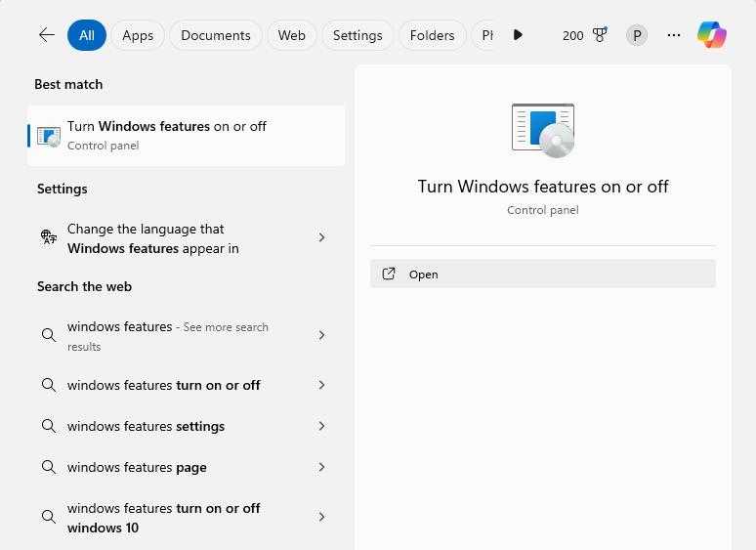Select the All filter tab

click(87, 35)
